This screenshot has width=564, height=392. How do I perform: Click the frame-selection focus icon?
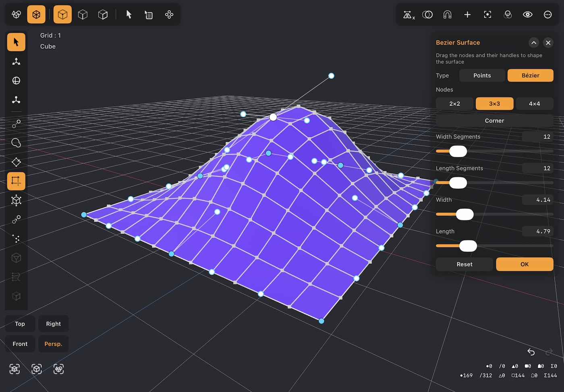pos(487,15)
